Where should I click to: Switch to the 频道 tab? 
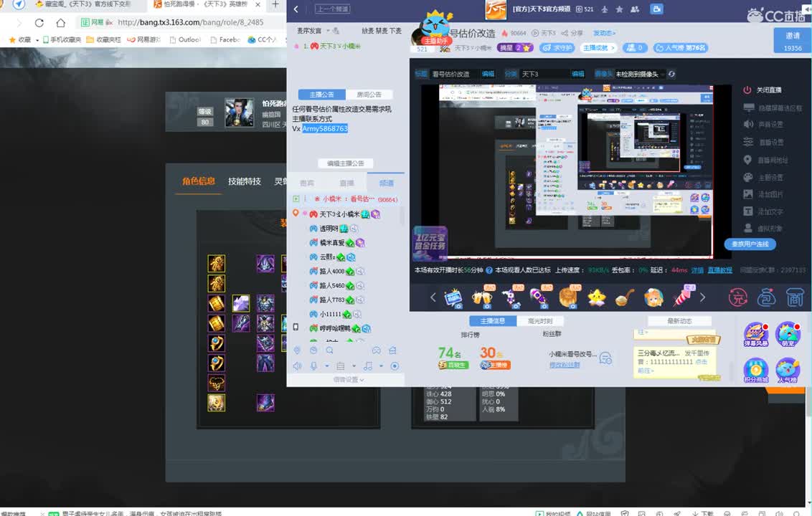click(386, 183)
